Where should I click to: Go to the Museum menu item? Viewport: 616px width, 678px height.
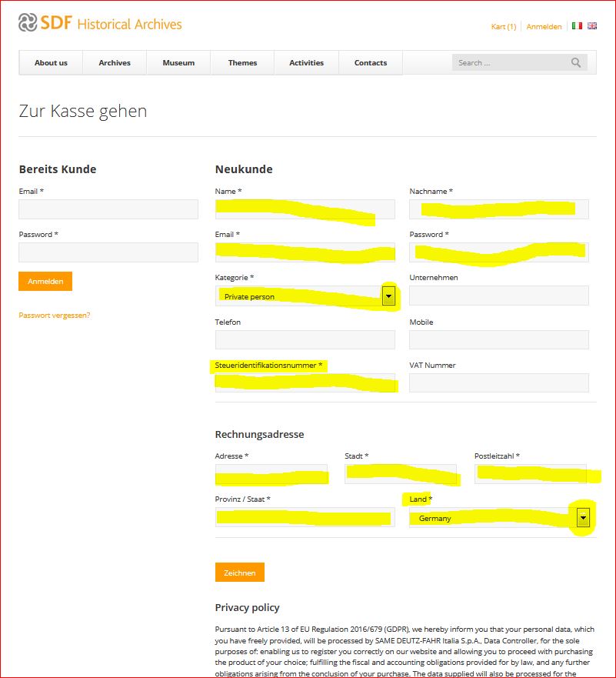pos(178,63)
